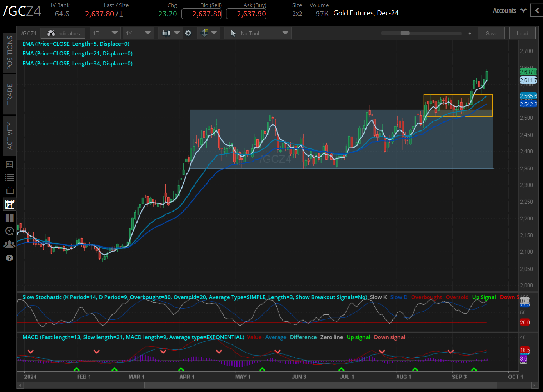The width and height of the screenshot is (543, 392).
Task: Click the Save chart button
Action: coord(491,33)
